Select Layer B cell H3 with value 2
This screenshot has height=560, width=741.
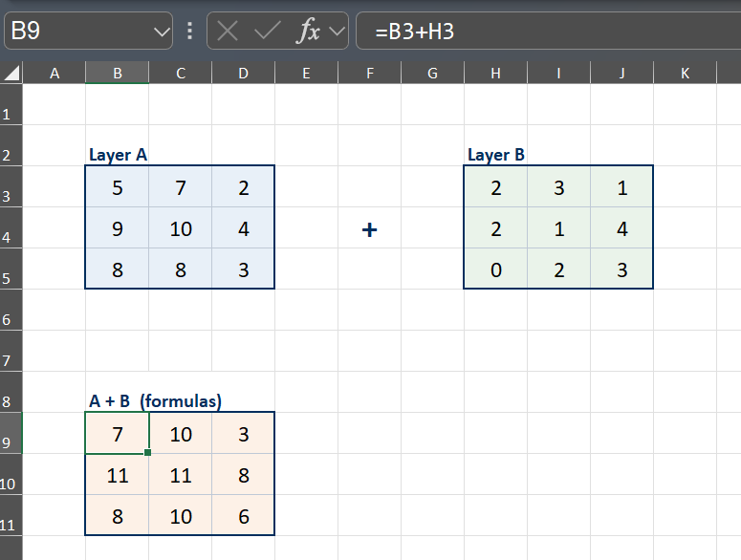[x=495, y=186]
